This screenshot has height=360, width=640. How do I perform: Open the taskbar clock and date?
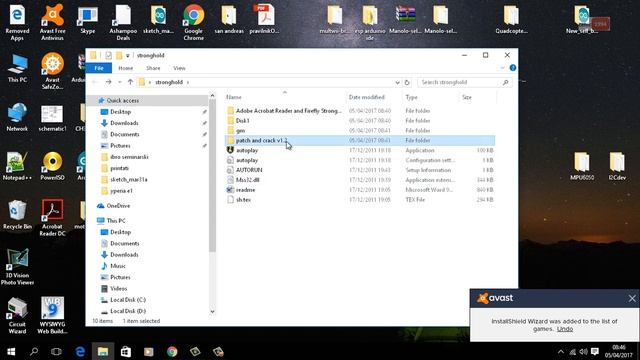click(619, 351)
